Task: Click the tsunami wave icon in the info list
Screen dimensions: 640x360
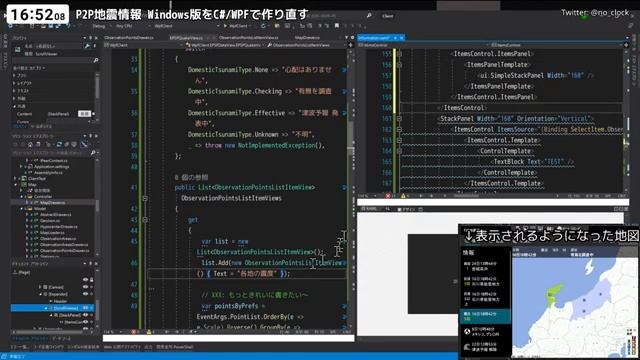Action: 467,347
